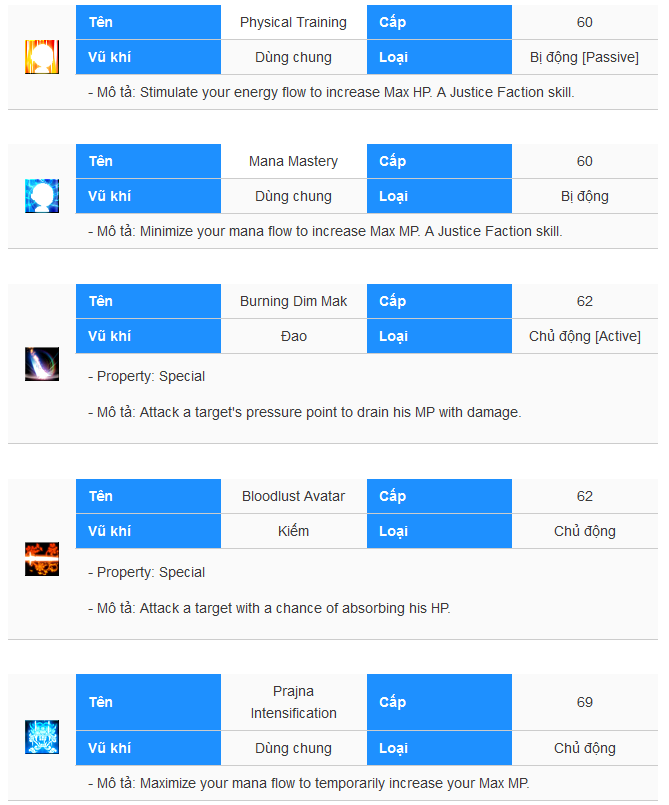Screen dimensions: 669x805
Task: Click the Bloodlust Avatar name text
Action: (x=294, y=496)
